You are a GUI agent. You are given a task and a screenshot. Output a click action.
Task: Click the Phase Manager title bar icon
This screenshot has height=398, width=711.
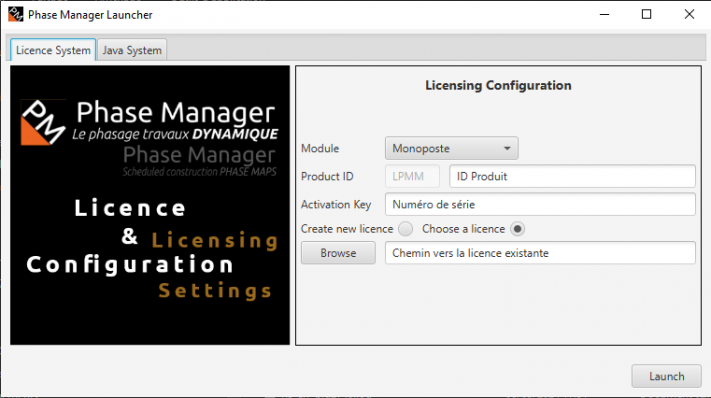(15, 14)
